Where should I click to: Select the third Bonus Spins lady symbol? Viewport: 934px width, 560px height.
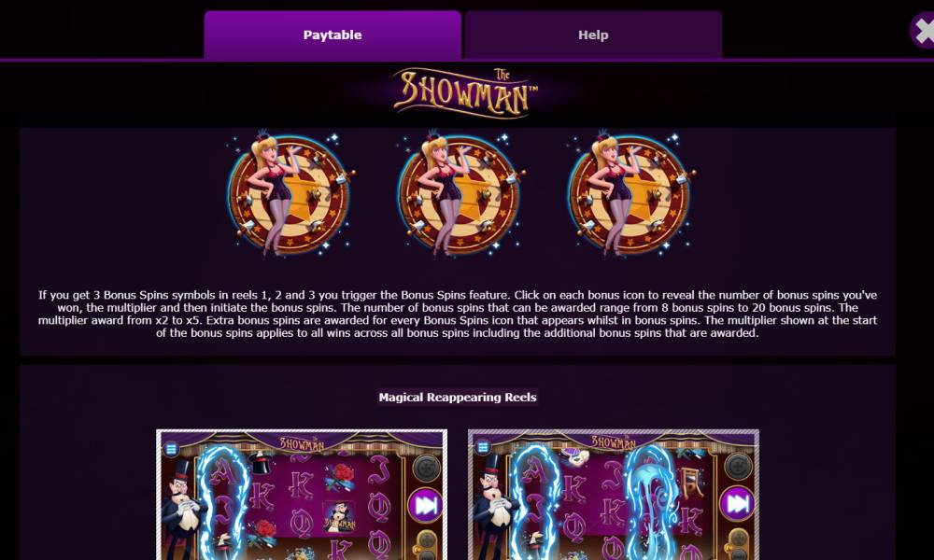click(630, 193)
